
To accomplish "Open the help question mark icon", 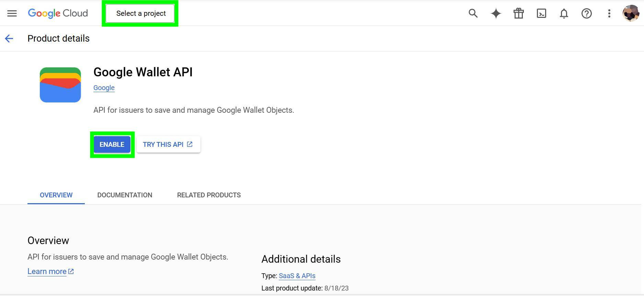I will tap(587, 13).
